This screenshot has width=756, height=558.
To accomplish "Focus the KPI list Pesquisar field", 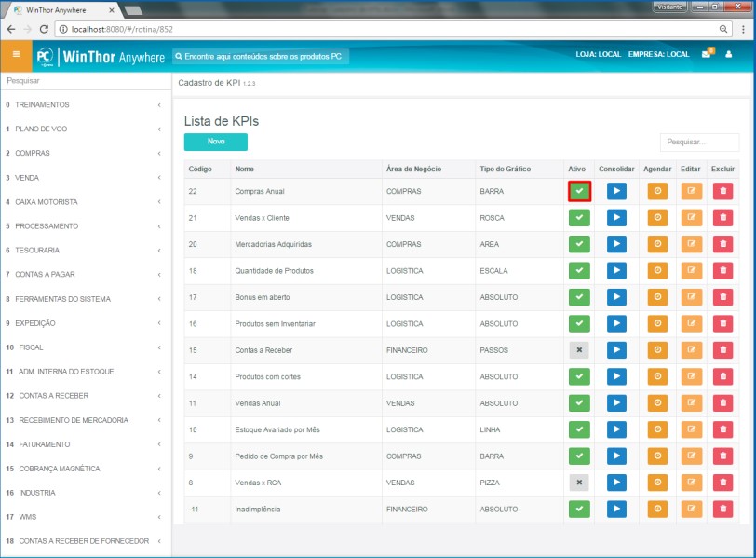I will coord(699,142).
